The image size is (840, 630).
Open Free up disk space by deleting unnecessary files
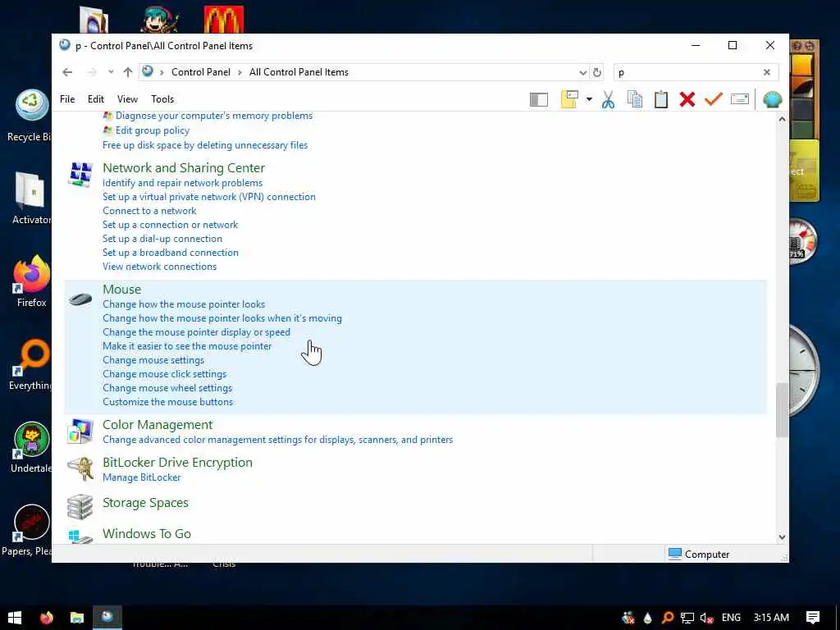205,145
